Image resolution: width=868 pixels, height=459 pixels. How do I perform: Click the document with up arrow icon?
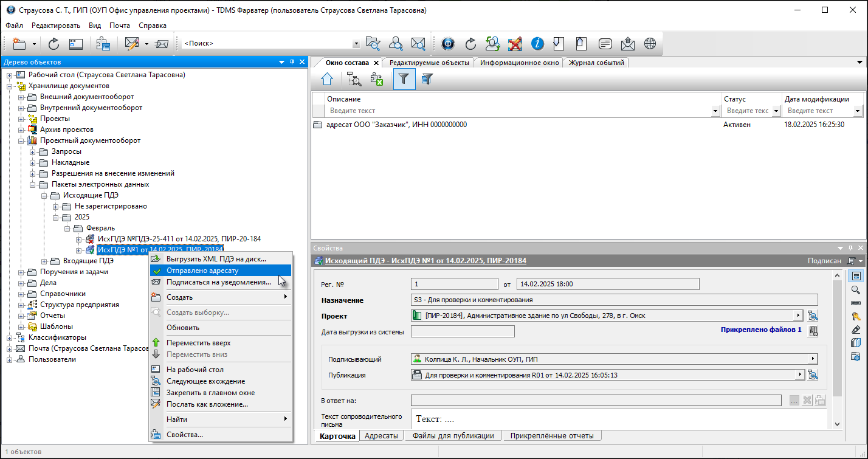582,44
